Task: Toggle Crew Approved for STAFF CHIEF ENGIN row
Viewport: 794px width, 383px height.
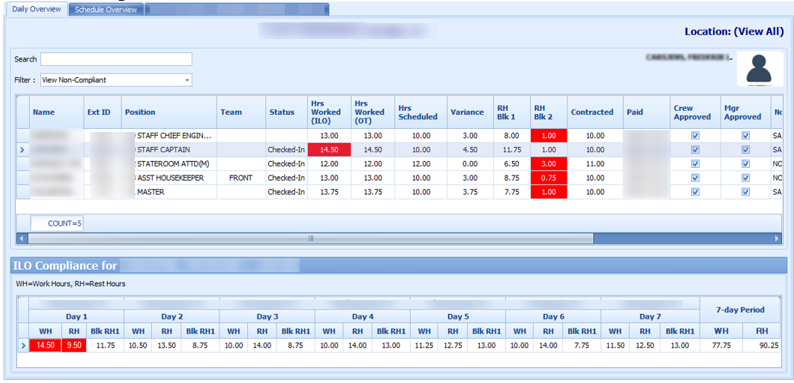Action: pyautogui.click(x=695, y=136)
